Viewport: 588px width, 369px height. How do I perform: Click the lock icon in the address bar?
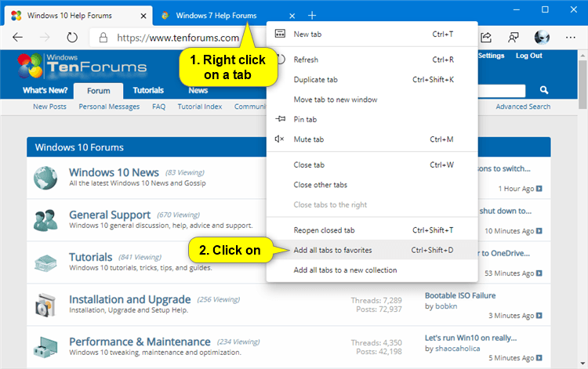(103, 38)
